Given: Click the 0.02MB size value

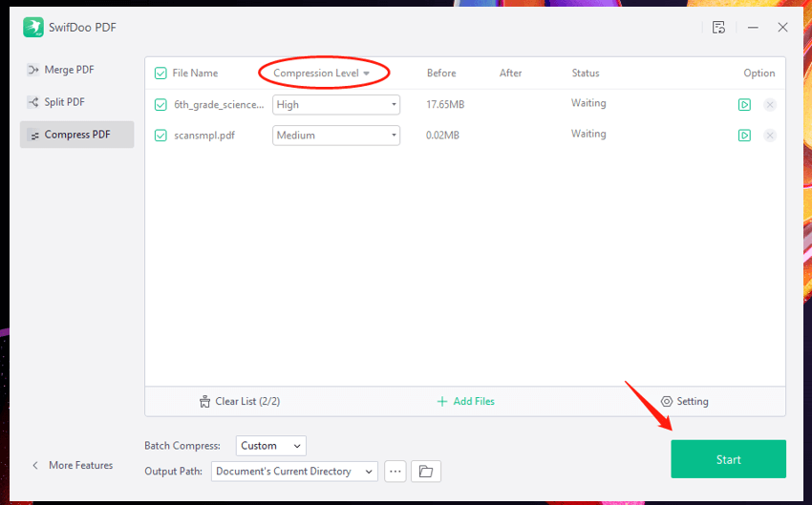Looking at the screenshot, I should tap(442, 136).
